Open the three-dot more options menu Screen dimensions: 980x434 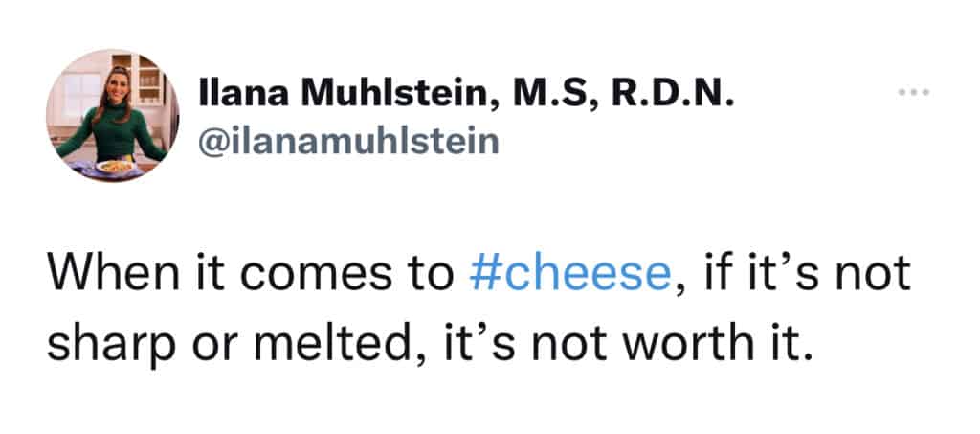click(914, 95)
